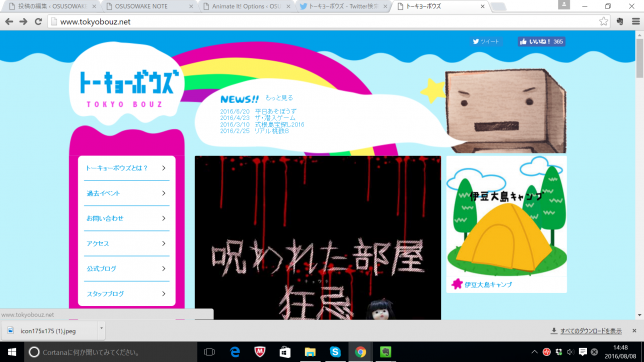Open the Evernote clipper extension icon
The width and height of the screenshot is (644, 362).
click(620, 21)
